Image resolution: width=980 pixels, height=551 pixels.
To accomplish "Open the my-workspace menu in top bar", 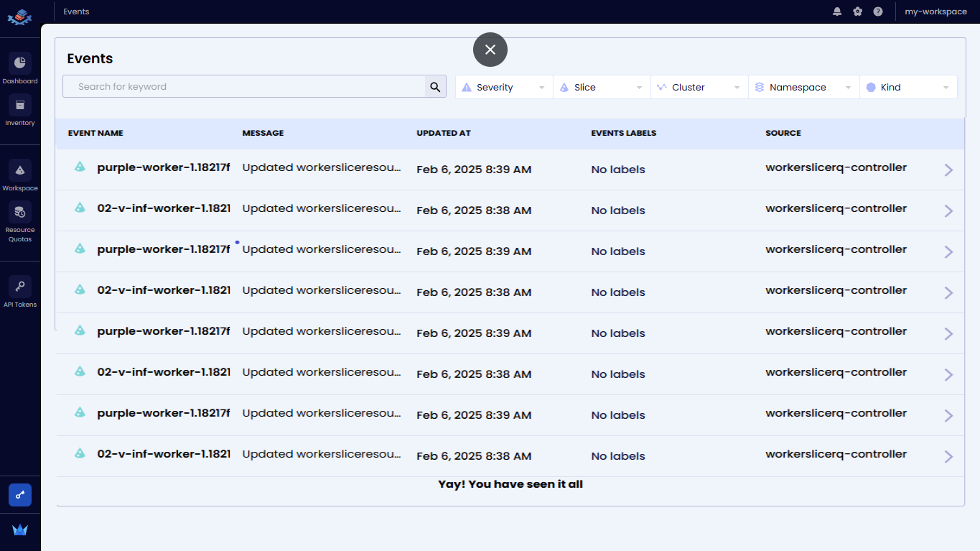I will (935, 11).
